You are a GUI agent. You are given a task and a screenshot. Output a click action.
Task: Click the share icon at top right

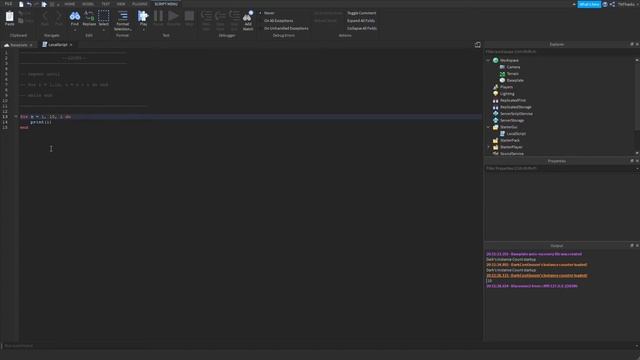point(612,4)
